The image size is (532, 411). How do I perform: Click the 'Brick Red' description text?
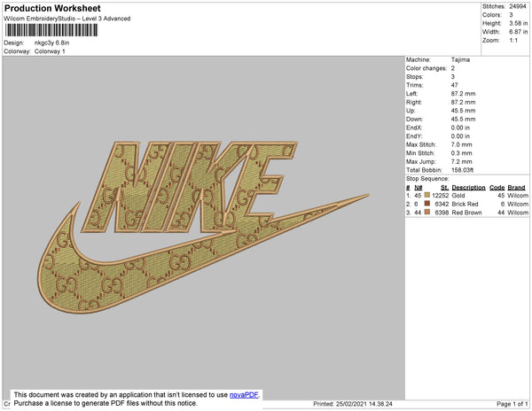(x=465, y=204)
